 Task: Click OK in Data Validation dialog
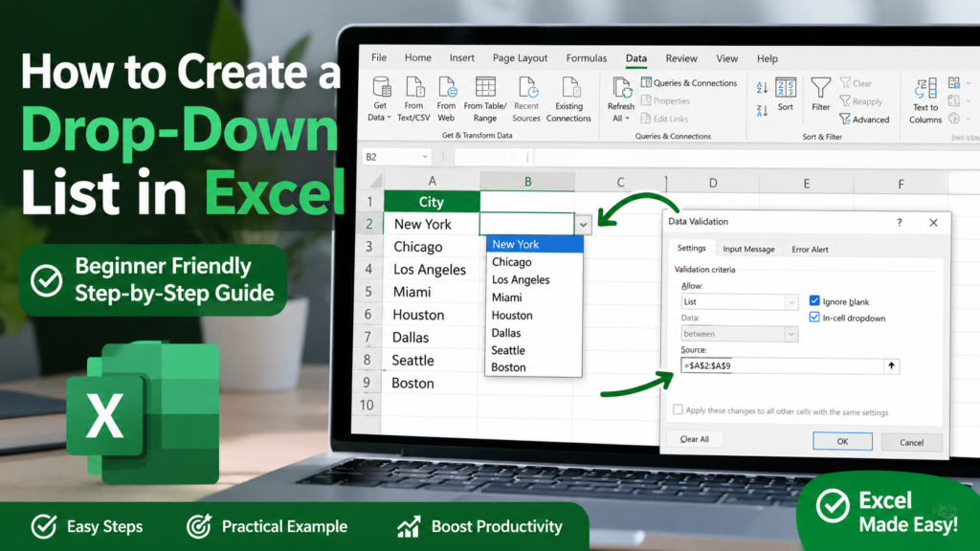coord(842,441)
